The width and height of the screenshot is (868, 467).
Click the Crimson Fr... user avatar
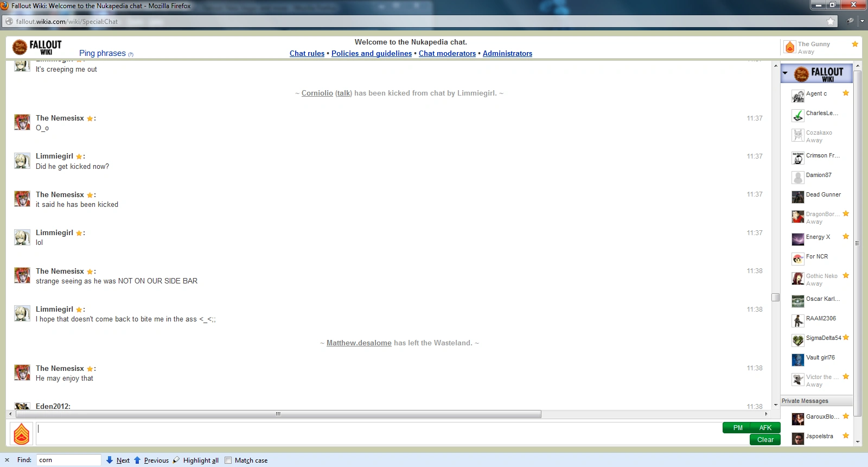coord(797,158)
